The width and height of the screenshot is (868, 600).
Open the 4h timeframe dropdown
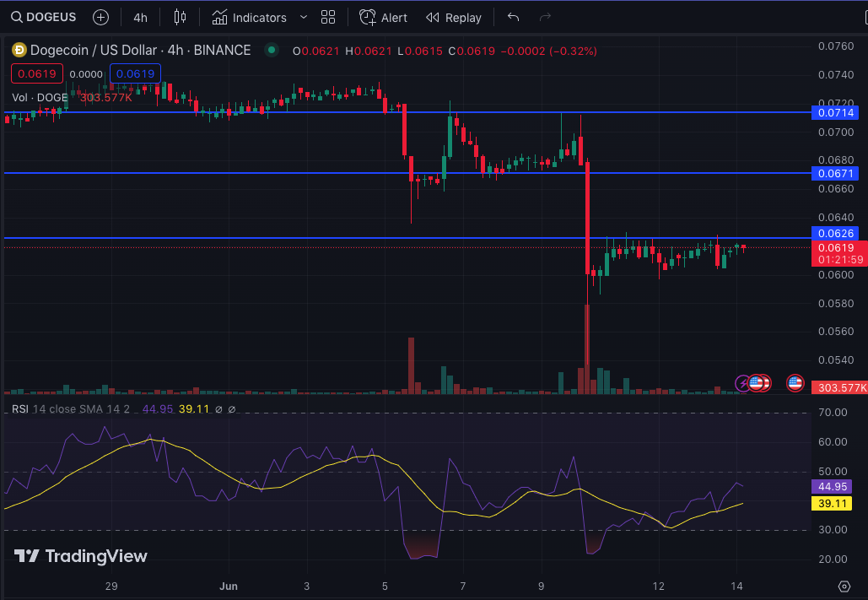coord(140,17)
